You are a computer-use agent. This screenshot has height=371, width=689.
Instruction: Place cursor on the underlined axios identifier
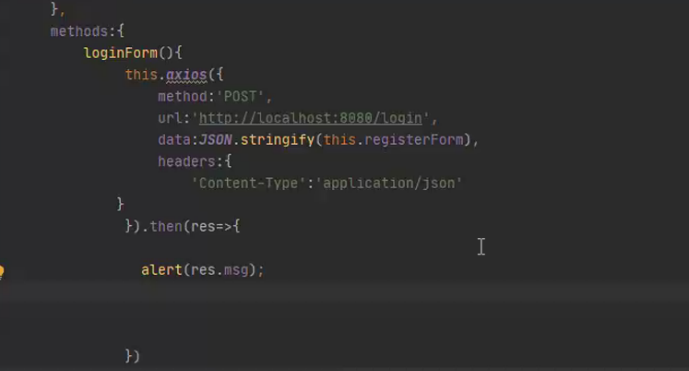click(186, 75)
